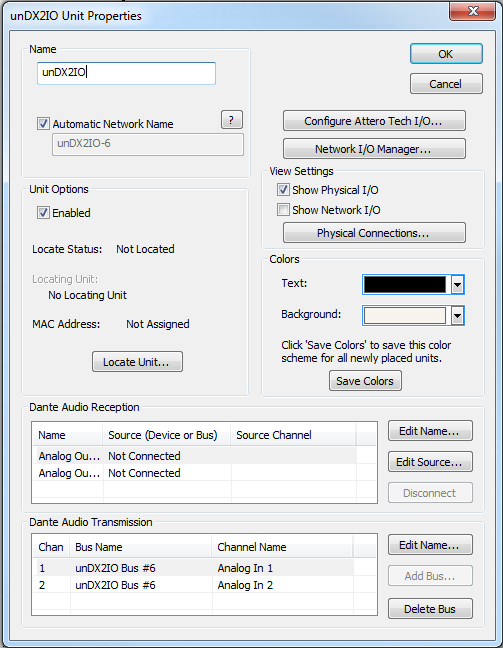
Task: Click the Disconnect button
Action: point(430,493)
